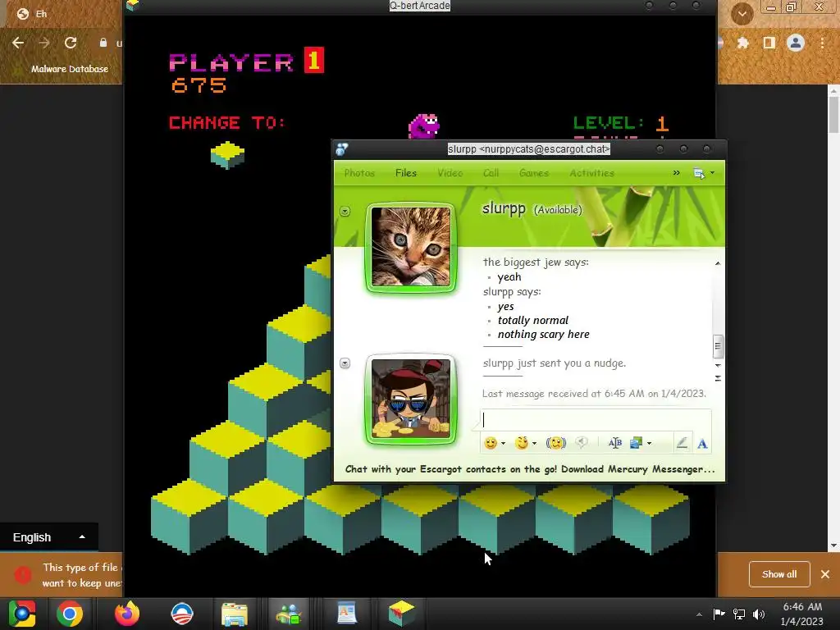Image resolution: width=840 pixels, height=630 pixels.
Task: Open Google Chrome from taskbar
Action: [70, 614]
